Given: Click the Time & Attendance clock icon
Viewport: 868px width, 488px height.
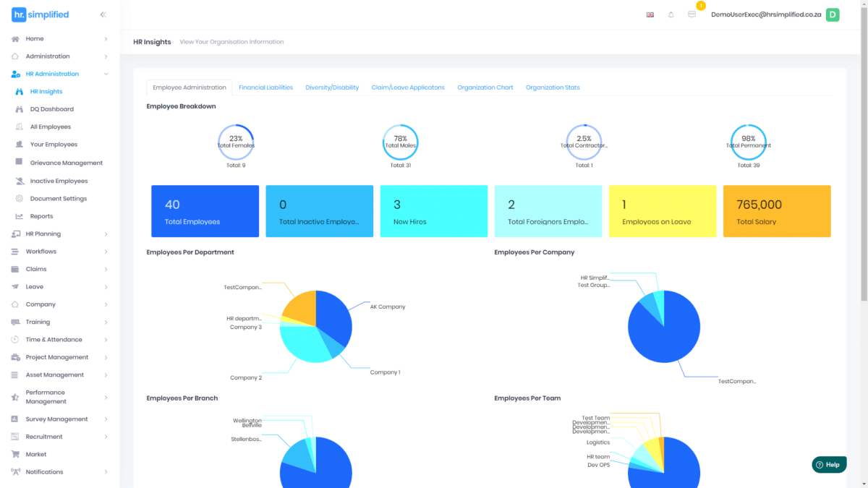Looking at the screenshot, I should click(15, 340).
